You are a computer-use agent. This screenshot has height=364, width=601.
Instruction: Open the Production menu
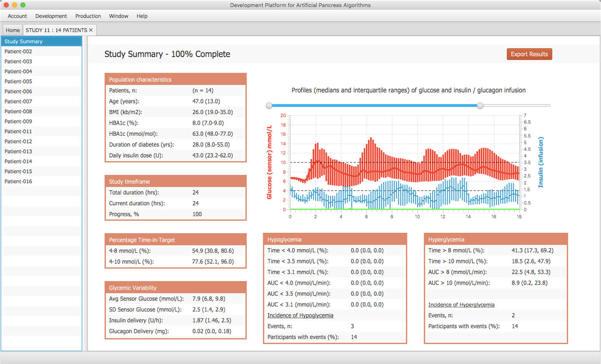88,16
